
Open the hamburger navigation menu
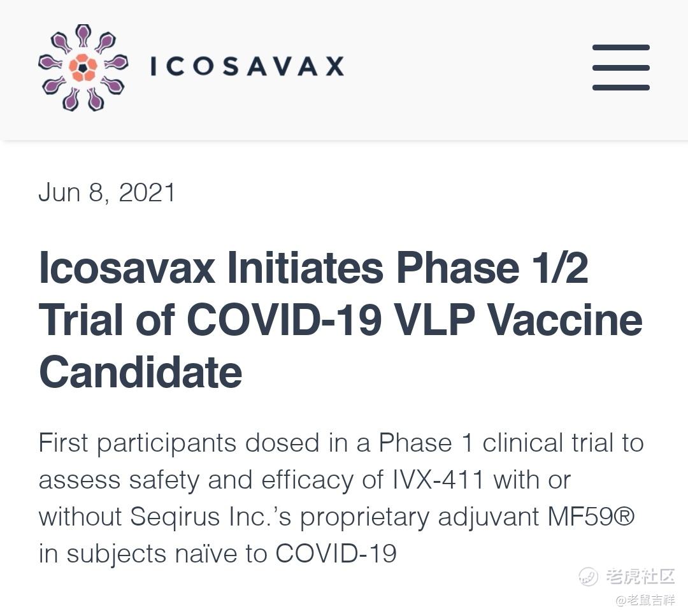(x=621, y=68)
